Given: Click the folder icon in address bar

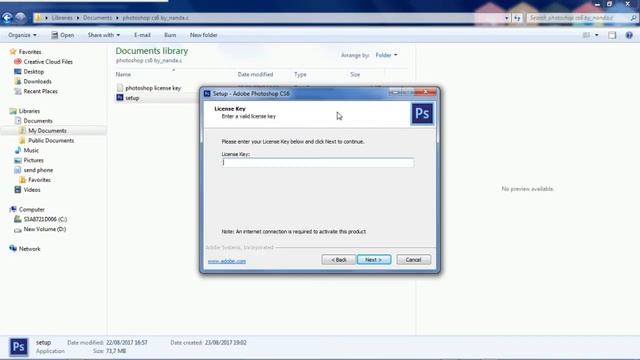Looking at the screenshot, I should [38, 18].
